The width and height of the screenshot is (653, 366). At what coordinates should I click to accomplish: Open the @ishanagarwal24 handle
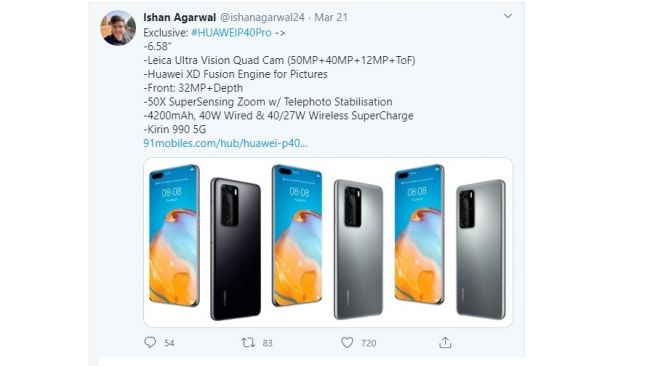tap(262, 17)
